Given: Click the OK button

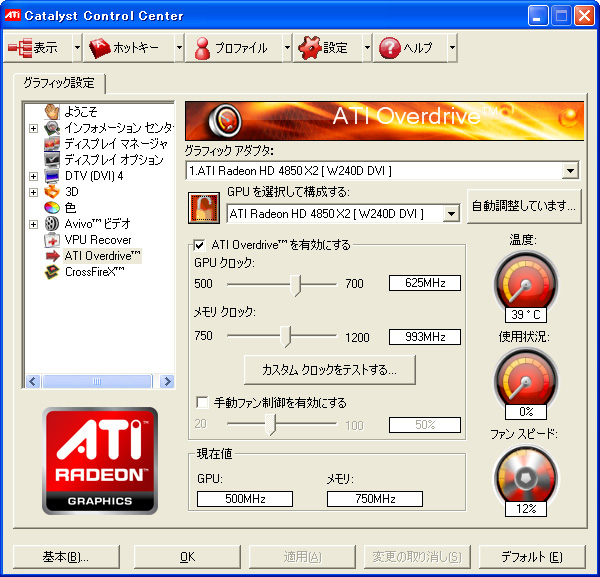Looking at the screenshot, I should pos(188,557).
